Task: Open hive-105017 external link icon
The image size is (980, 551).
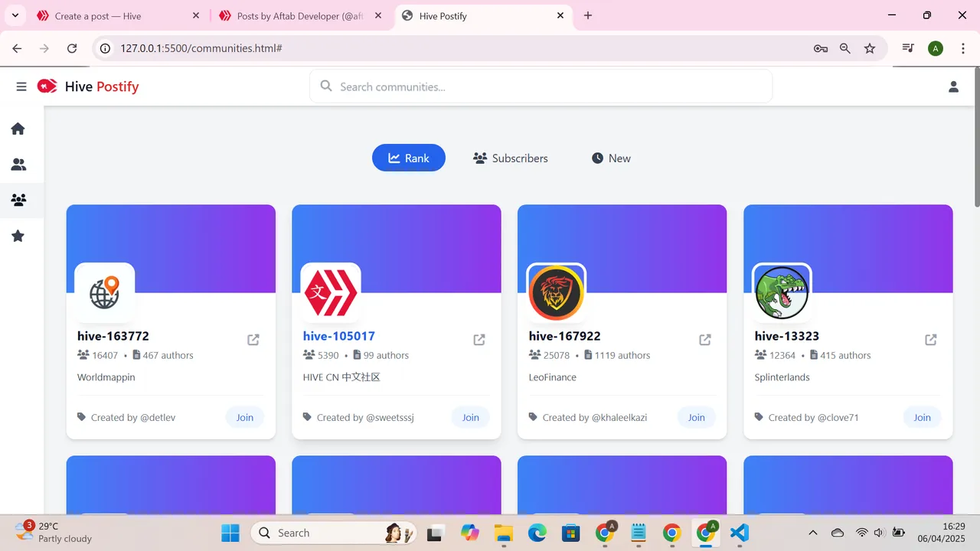Action: pyautogui.click(x=479, y=340)
